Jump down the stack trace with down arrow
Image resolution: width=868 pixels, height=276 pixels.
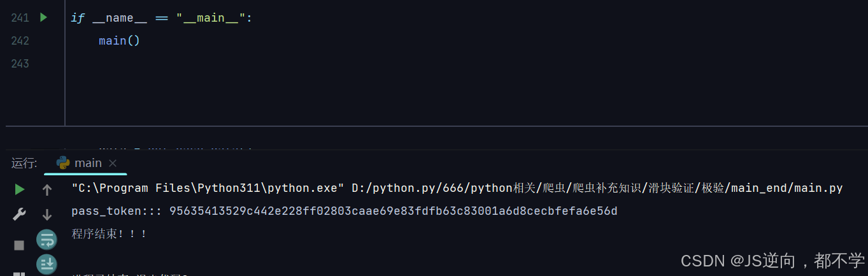point(47,215)
